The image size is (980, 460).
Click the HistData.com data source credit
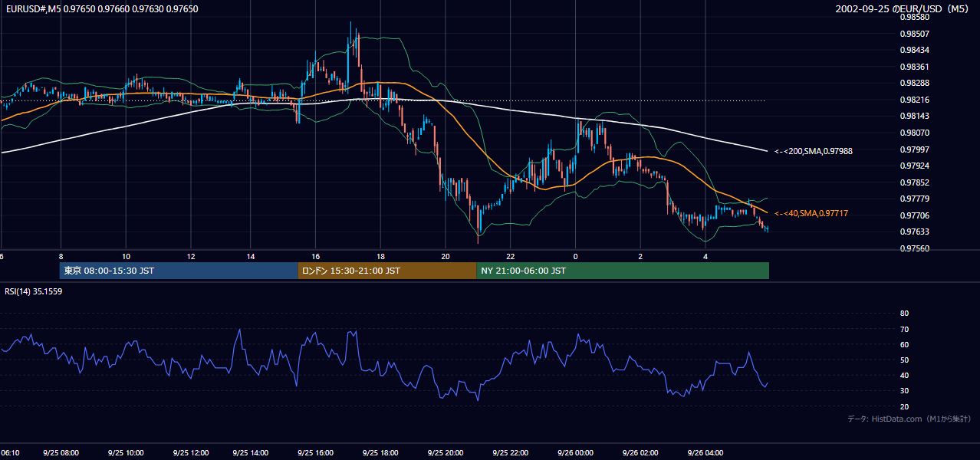(x=909, y=419)
